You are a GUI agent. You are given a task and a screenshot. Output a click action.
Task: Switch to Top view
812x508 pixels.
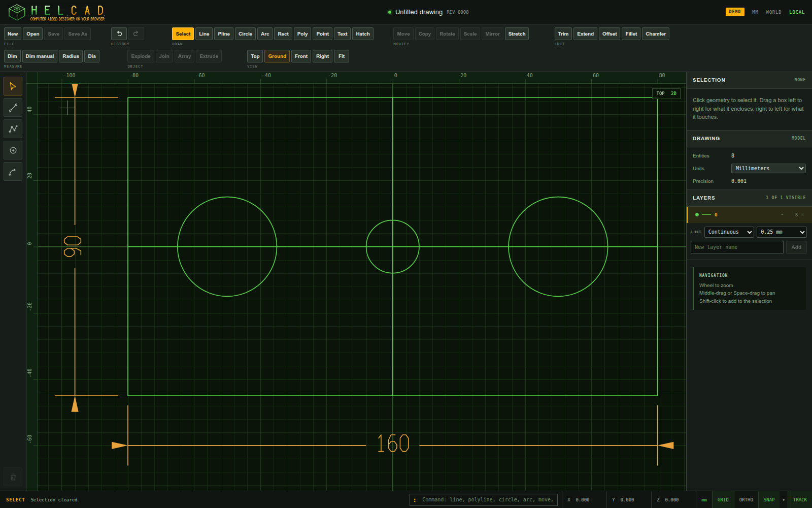click(255, 56)
